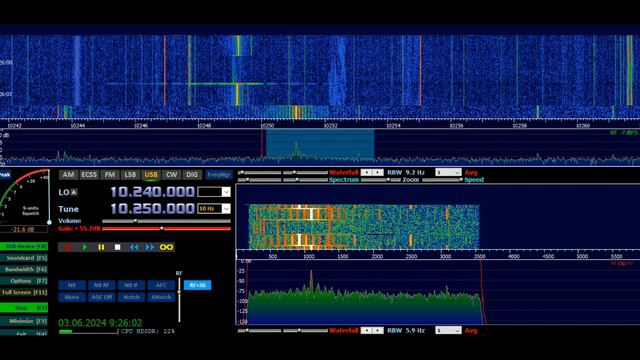This screenshot has width=640, height=360.
Task: Switch to LSB mode
Action: [x=130, y=175]
